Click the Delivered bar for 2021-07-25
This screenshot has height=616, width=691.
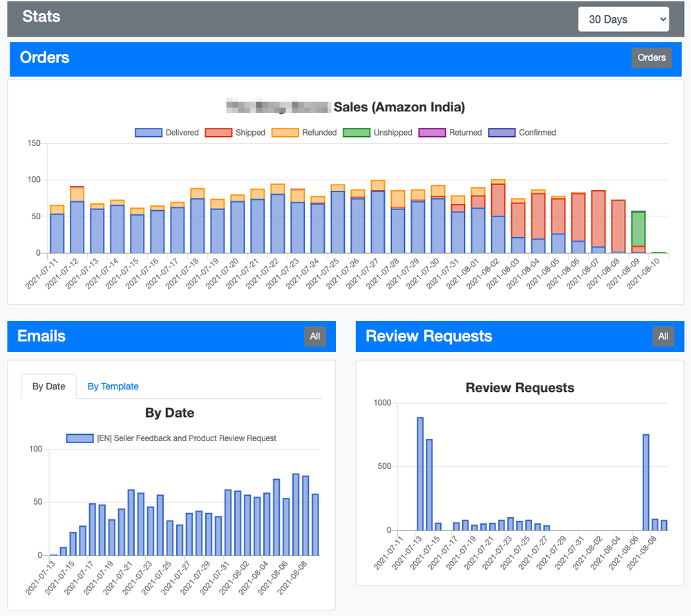coord(338,222)
